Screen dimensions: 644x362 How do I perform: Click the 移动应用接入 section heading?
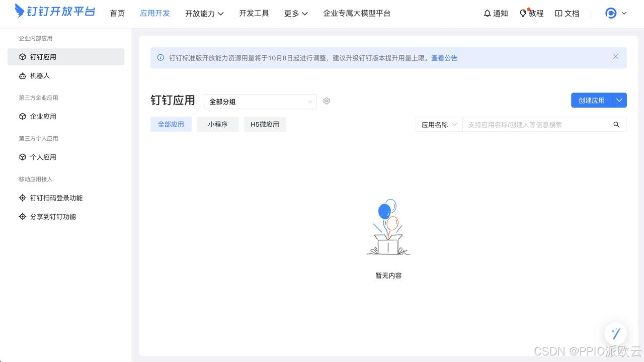pyautogui.click(x=36, y=179)
